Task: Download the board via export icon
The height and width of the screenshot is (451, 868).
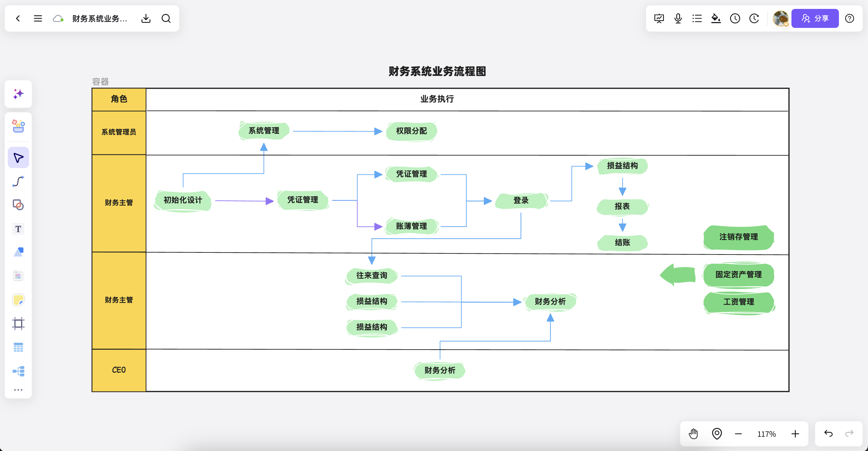Action: pos(146,18)
